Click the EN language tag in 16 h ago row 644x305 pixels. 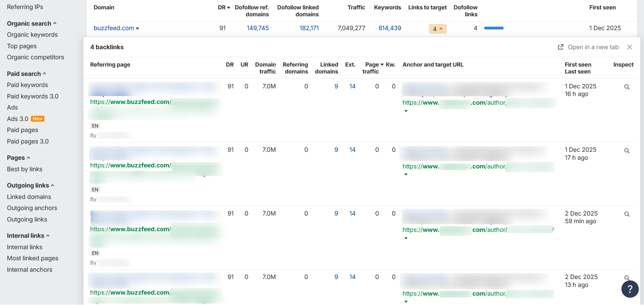[x=95, y=126]
